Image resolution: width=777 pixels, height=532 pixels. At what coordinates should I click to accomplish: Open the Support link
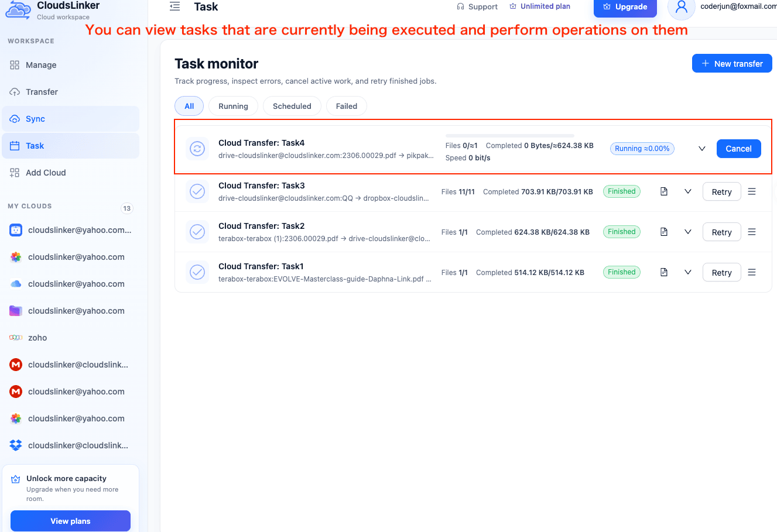(x=477, y=6)
